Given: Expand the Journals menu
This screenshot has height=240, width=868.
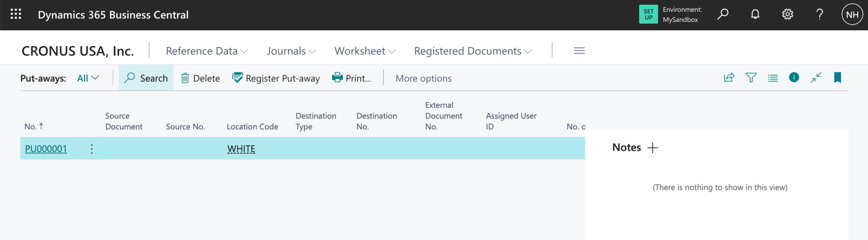Looking at the screenshot, I should pyautogui.click(x=291, y=51).
